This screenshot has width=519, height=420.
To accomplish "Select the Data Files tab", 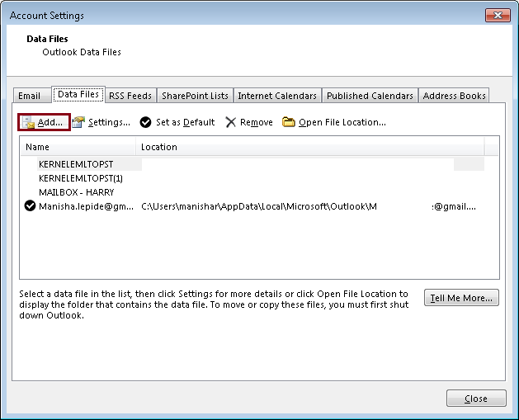I will (x=78, y=94).
